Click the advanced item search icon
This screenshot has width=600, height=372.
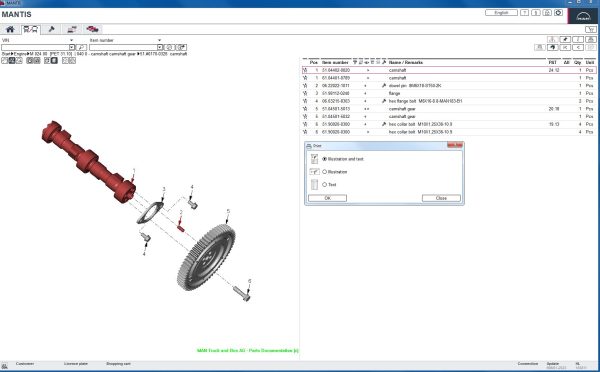pyautogui.click(x=181, y=47)
